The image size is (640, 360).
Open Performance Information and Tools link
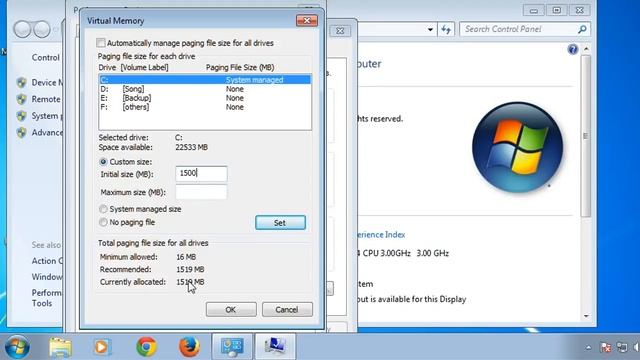point(46,298)
